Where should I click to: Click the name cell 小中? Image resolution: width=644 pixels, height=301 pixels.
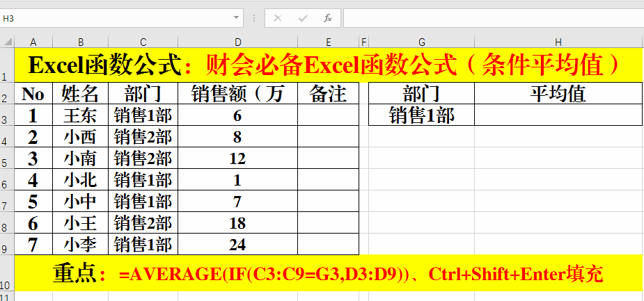tap(81, 201)
